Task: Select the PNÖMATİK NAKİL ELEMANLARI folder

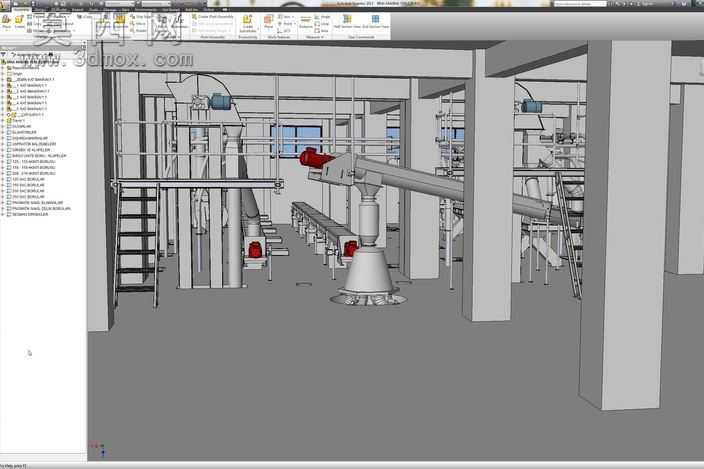Action: click(35, 202)
